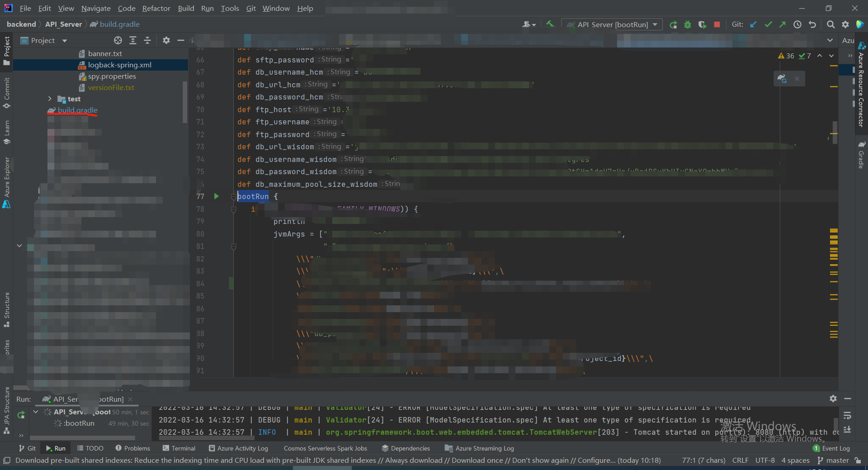The image size is (868, 470).
Task: Open the Commit side tool window
Action: (x=7, y=93)
